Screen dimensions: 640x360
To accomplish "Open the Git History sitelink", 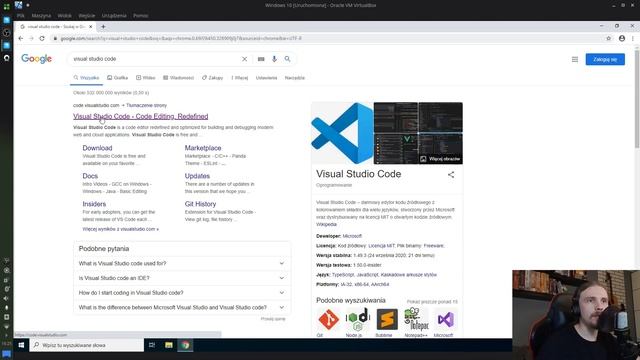I will (x=200, y=204).
